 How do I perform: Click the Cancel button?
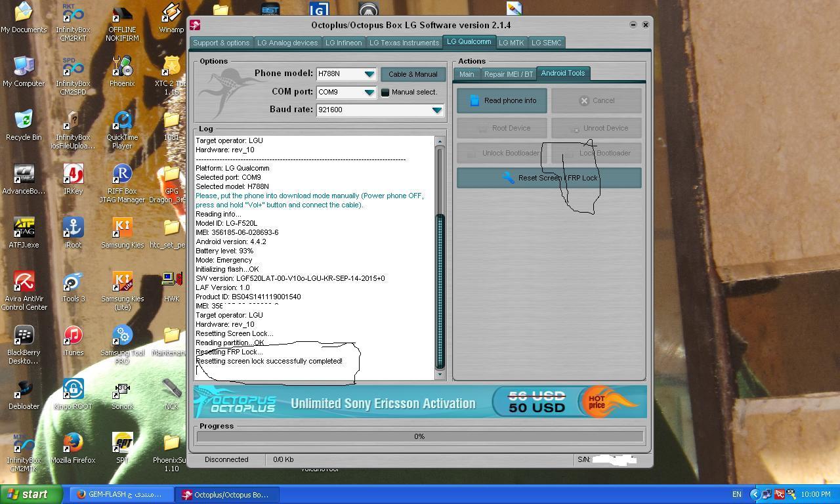coord(597,100)
